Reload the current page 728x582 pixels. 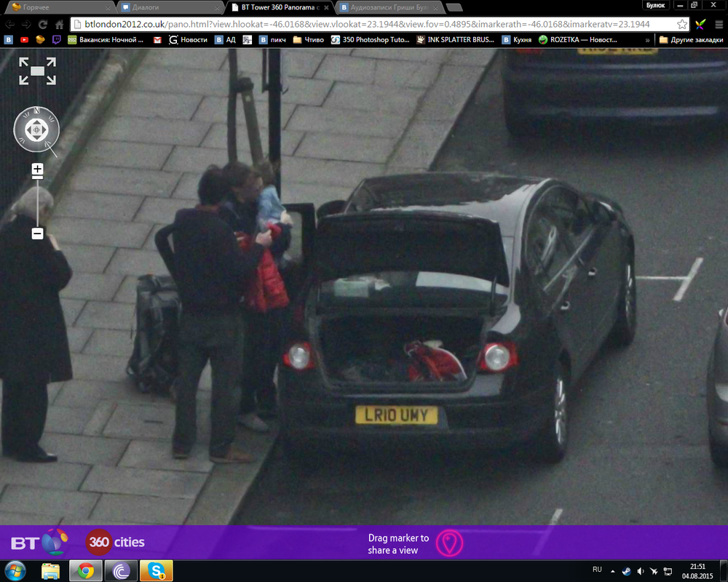[43, 24]
